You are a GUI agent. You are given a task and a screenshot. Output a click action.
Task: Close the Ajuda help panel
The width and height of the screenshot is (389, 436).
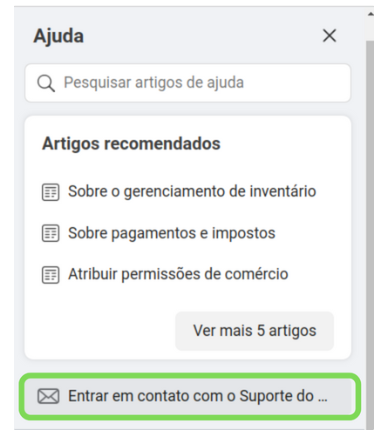329,35
